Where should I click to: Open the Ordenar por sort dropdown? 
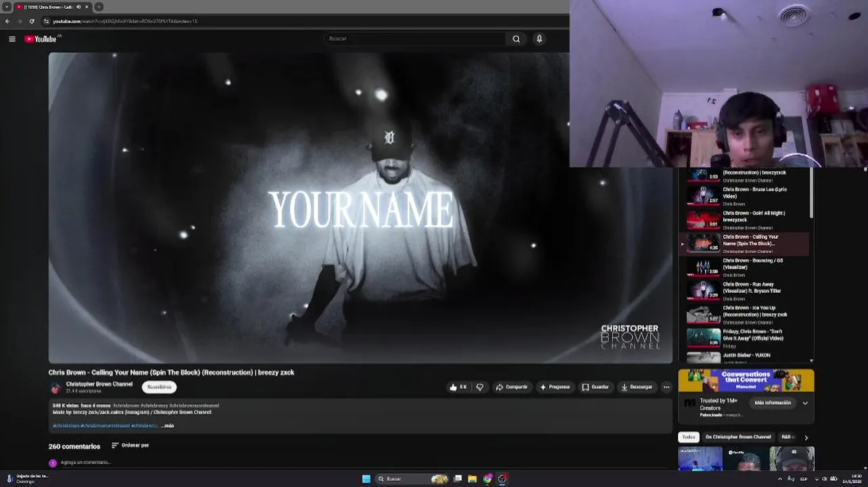pos(130,445)
